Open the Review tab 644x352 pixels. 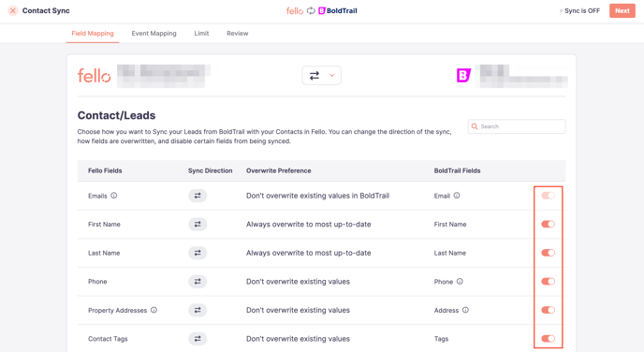point(238,34)
